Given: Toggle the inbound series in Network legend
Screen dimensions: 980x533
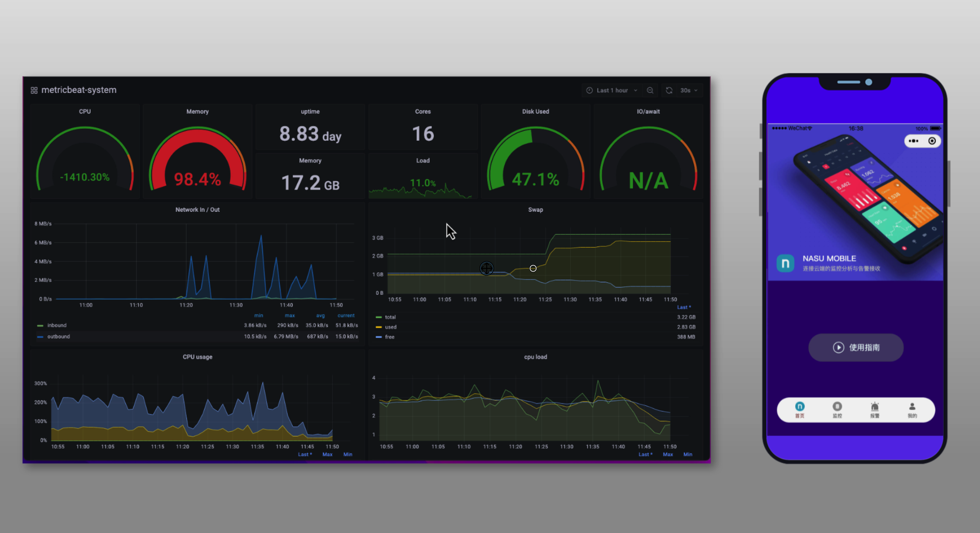Looking at the screenshot, I should pos(57,325).
